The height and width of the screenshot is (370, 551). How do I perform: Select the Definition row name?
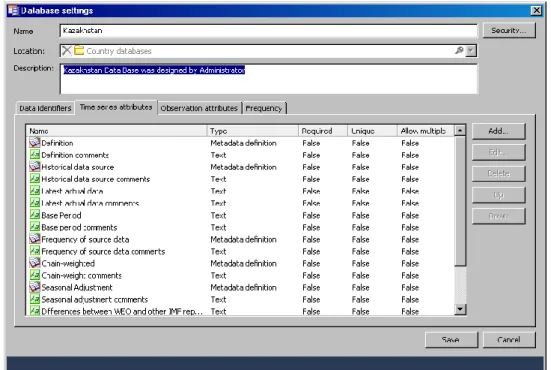coord(57,143)
